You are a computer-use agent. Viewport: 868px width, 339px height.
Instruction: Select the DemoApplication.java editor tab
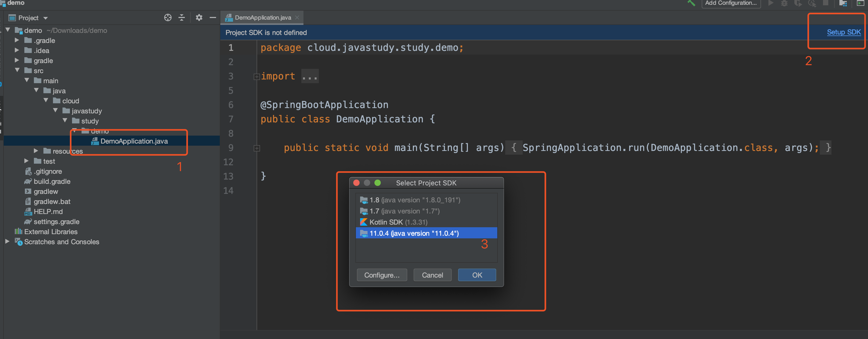click(262, 17)
